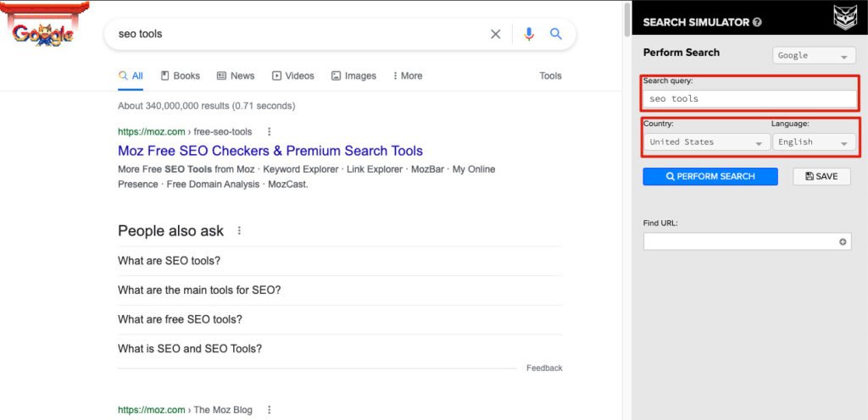868x420 pixels.
Task: Click the People also ask heading
Action: [170, 230]
